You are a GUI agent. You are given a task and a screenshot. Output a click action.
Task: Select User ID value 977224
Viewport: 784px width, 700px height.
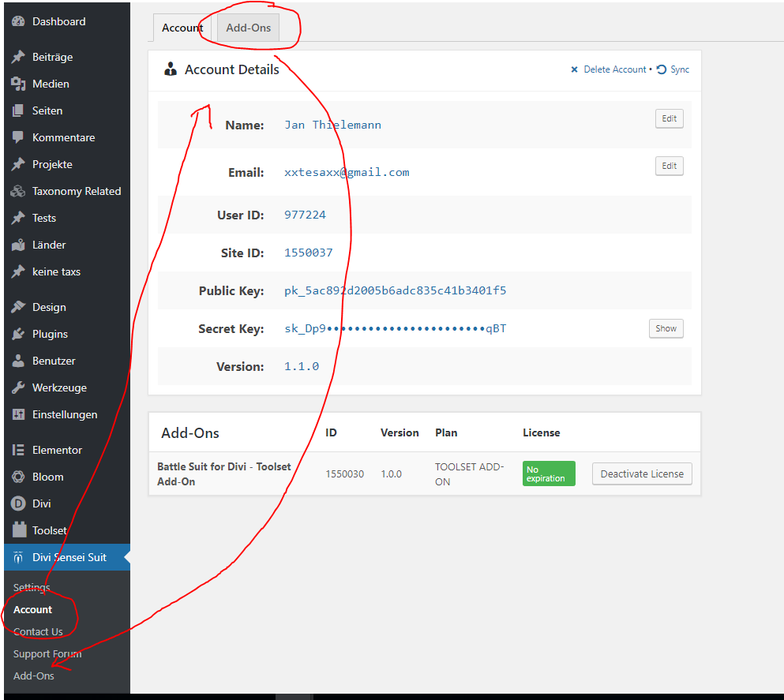(x=305, y=215)
